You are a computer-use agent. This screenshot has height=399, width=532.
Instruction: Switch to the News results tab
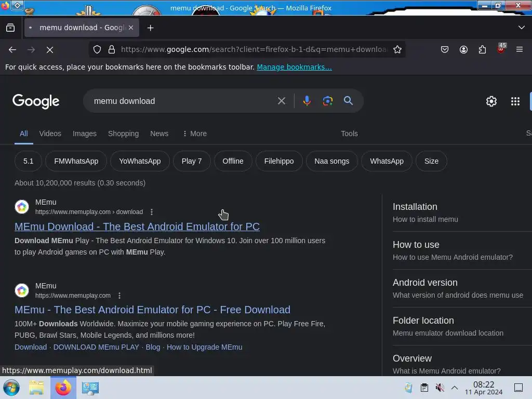coord(159,134)
